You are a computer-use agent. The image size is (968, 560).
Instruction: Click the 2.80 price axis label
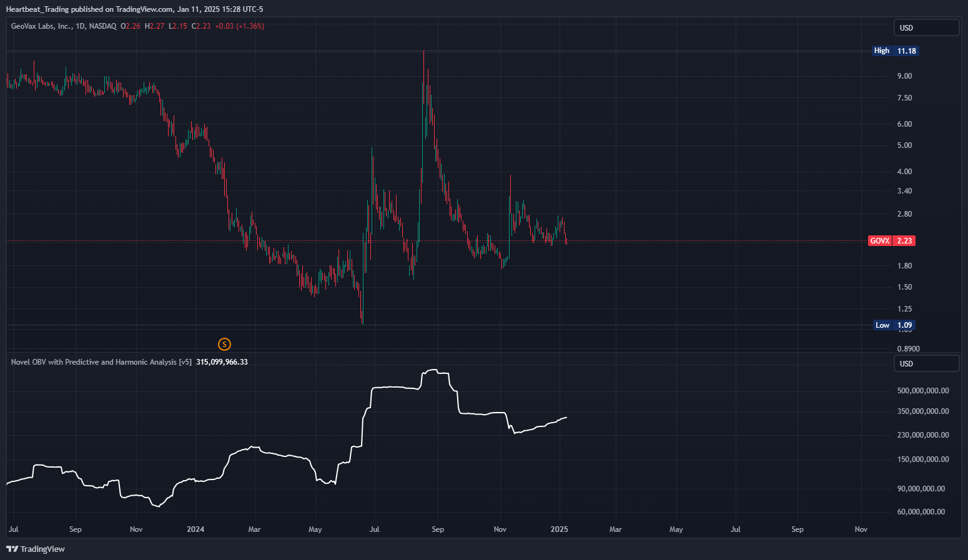click(904, 214)
